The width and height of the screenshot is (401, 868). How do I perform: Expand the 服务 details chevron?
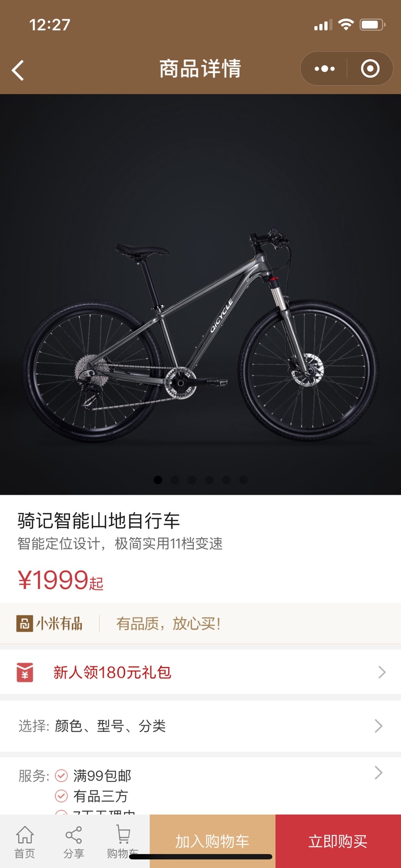(x=379, y=773)
